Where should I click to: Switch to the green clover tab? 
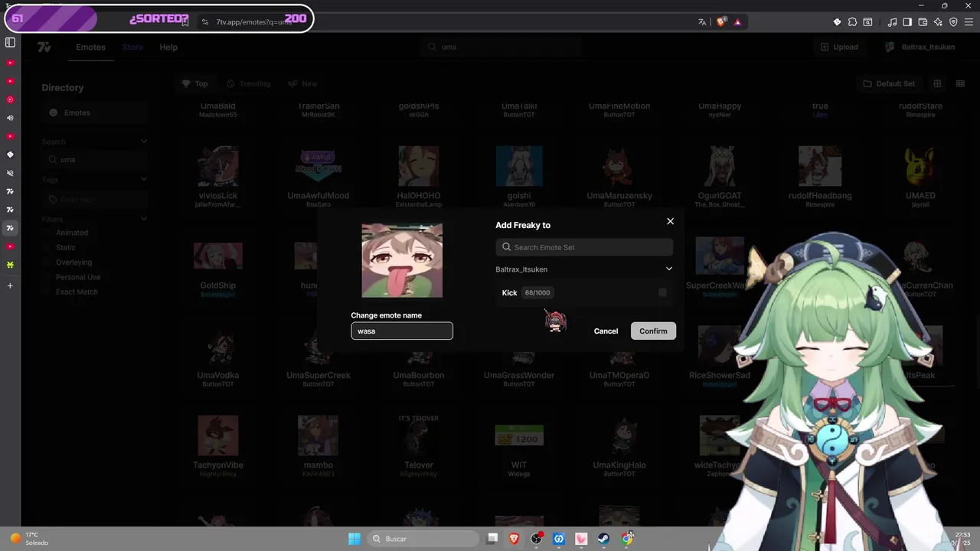pyautogui.click(x=10, y=265)
